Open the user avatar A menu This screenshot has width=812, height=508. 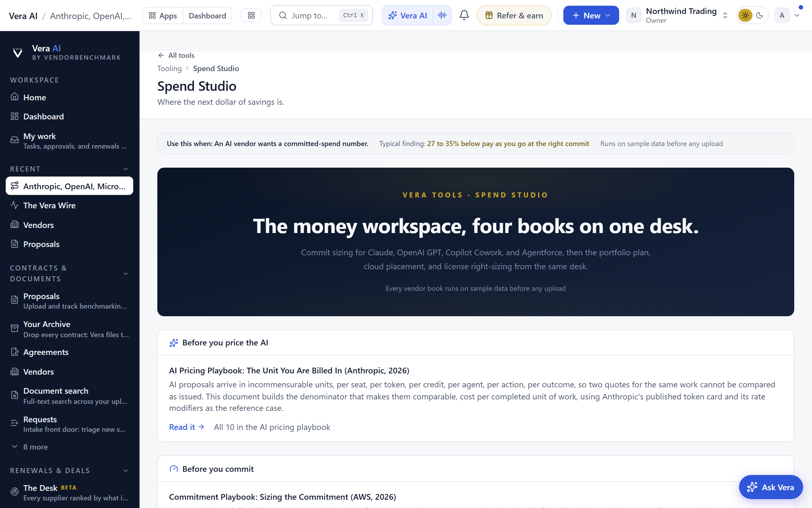tap(782, 16)
